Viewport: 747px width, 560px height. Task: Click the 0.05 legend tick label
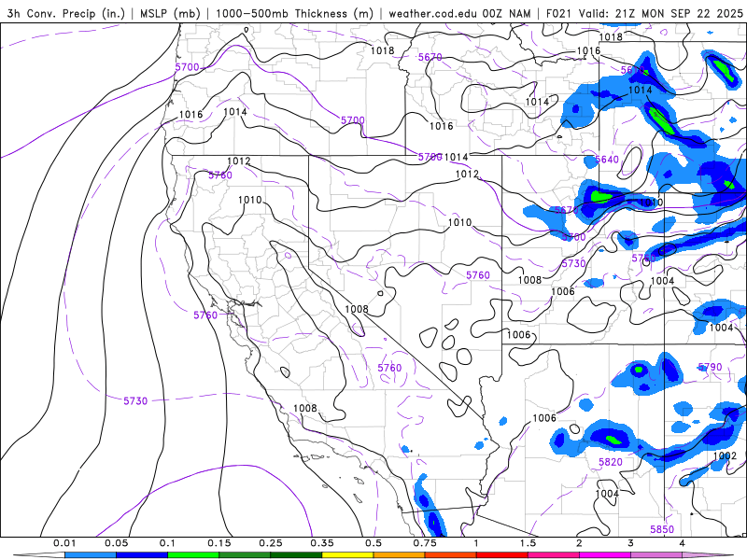coord(116,543)
